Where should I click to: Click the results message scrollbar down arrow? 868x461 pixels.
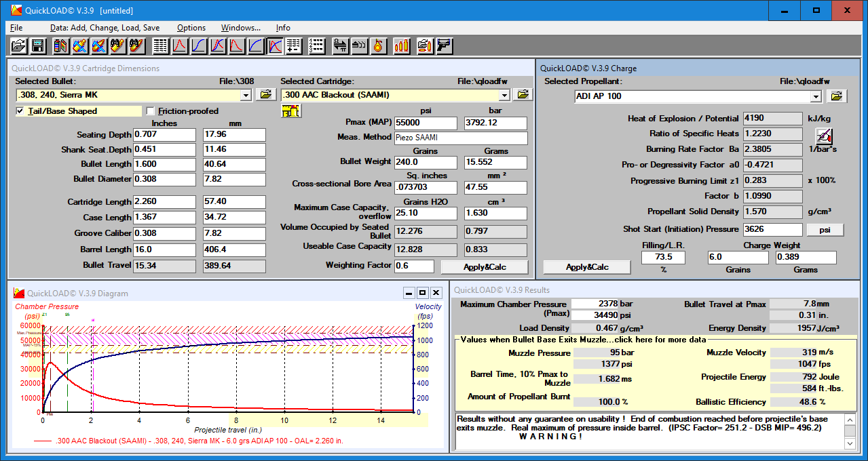coord(849,443)
